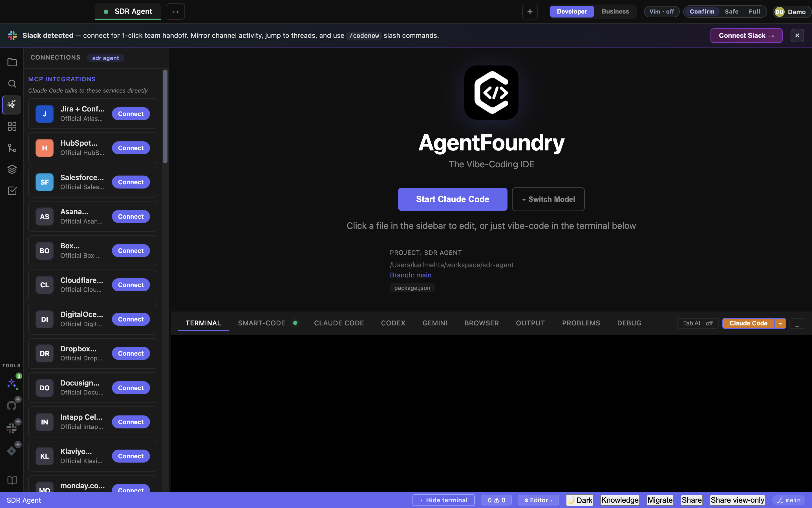Viewport: 812px width, 508px height.
Task: Switch to Developer mode
Action: click(x=572, y=11)
